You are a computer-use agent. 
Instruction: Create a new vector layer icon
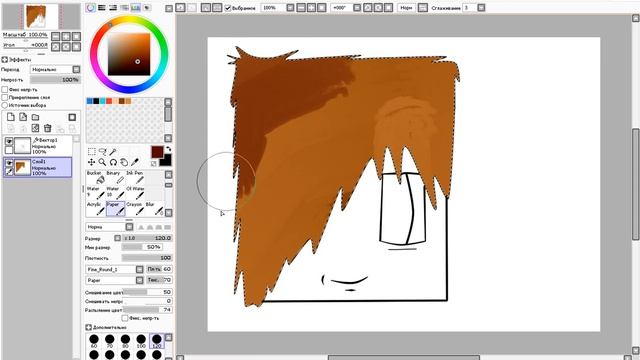[x=23, y=117]
